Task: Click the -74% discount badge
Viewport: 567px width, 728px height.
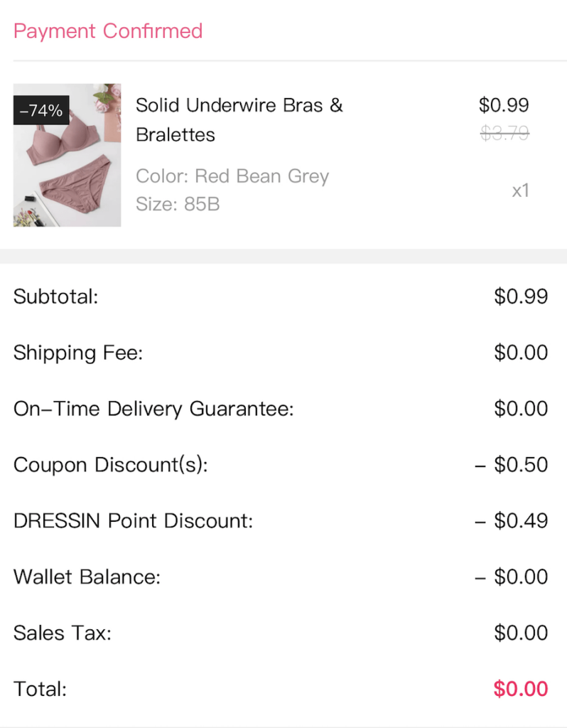Action: (x=41, y=111)
